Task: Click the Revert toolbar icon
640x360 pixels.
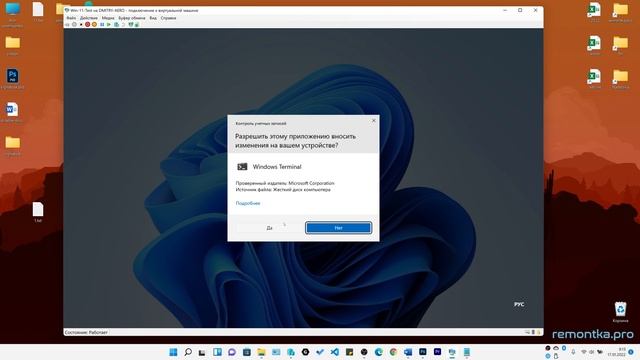Action: [123, 24]
